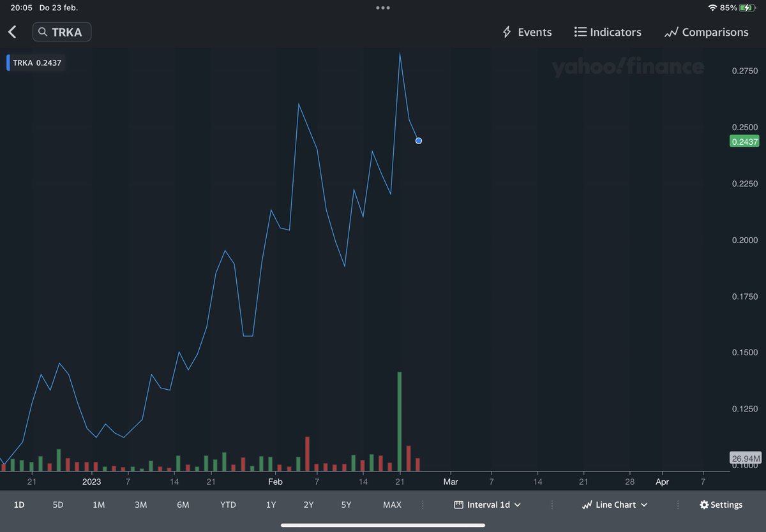The height and width of the screenshot is (532, 766).
Task: Open chart Settings
Action: (x=721, y=505)
